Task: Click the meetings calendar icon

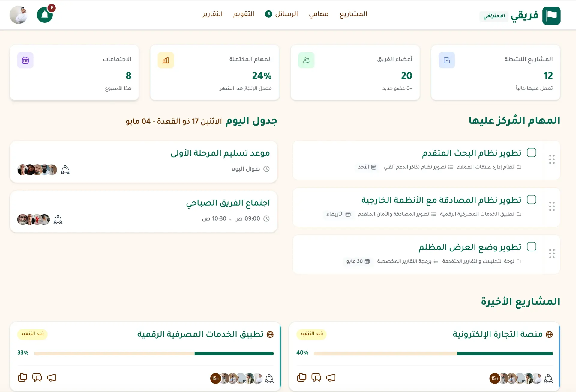Action: (25, 60)
